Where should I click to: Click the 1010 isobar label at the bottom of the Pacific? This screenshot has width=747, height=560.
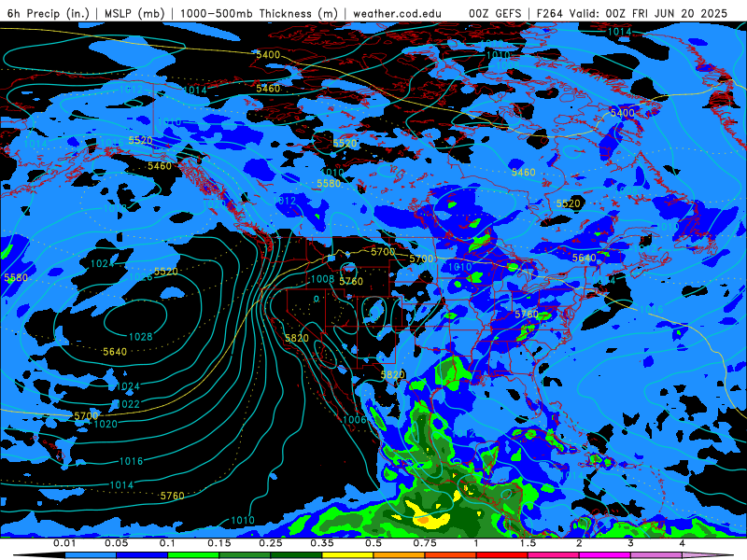click(x=243, y=520)
